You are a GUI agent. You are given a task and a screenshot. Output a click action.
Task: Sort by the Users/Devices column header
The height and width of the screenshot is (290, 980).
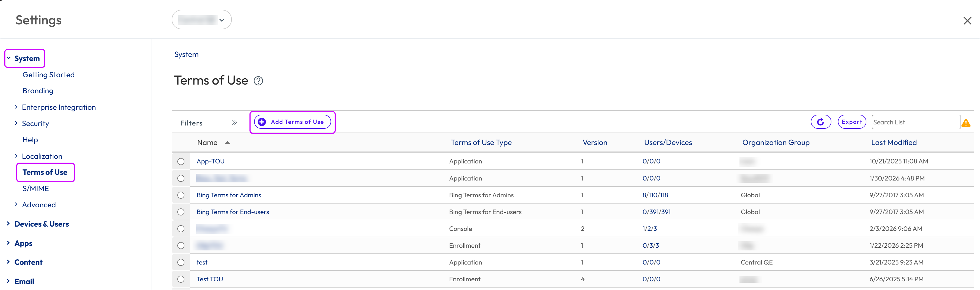pos(668,143)
